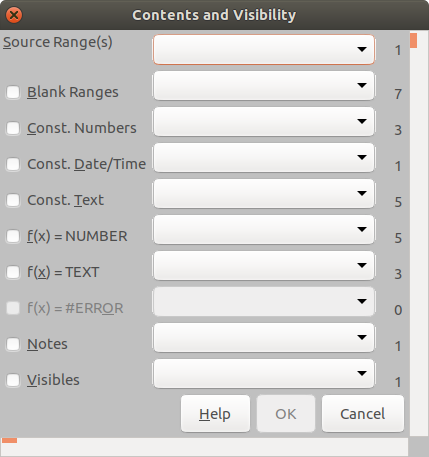The height and width of the screenshot is (457, 429).
Task: Click the Help button
Action: pyautogui.click(x=215, y=414)
